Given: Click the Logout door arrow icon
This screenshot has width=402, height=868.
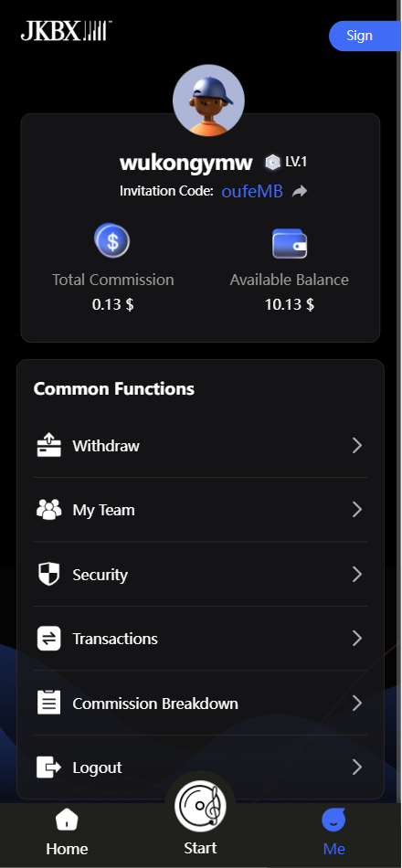Looking at the screenshot, I should coord(48,767).
